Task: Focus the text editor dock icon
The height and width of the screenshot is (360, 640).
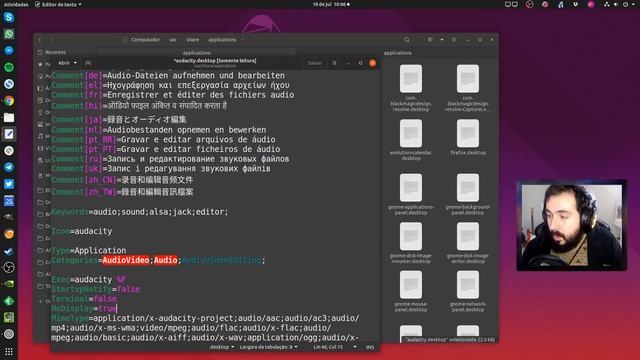Action: click(x=9, y=134)
